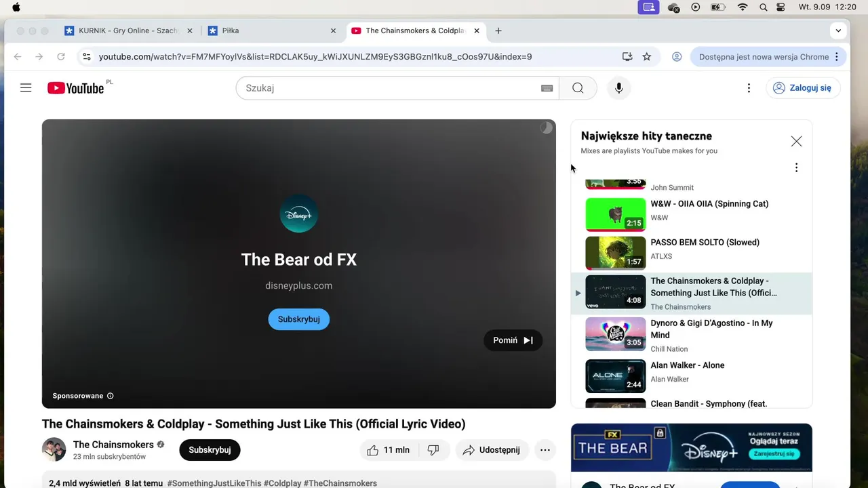
Task: Skip the ad with Pomiń
Action: point(513,340)
